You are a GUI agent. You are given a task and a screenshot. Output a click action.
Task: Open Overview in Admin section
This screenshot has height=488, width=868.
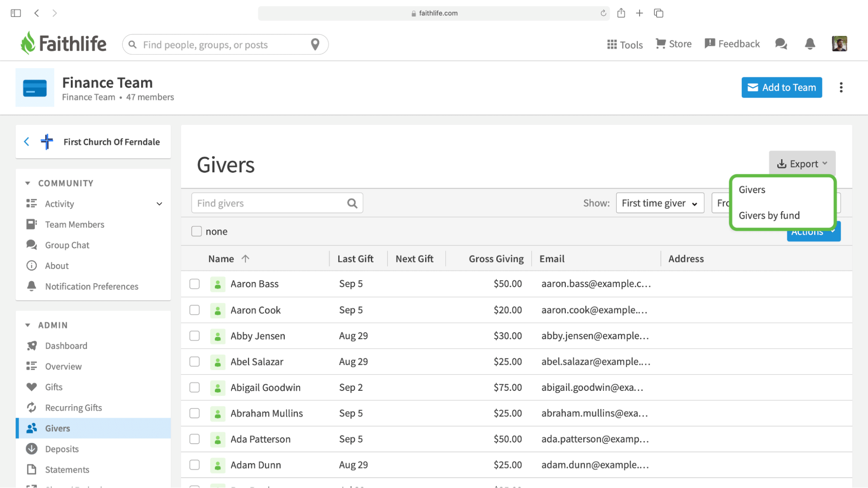[63, 367]
